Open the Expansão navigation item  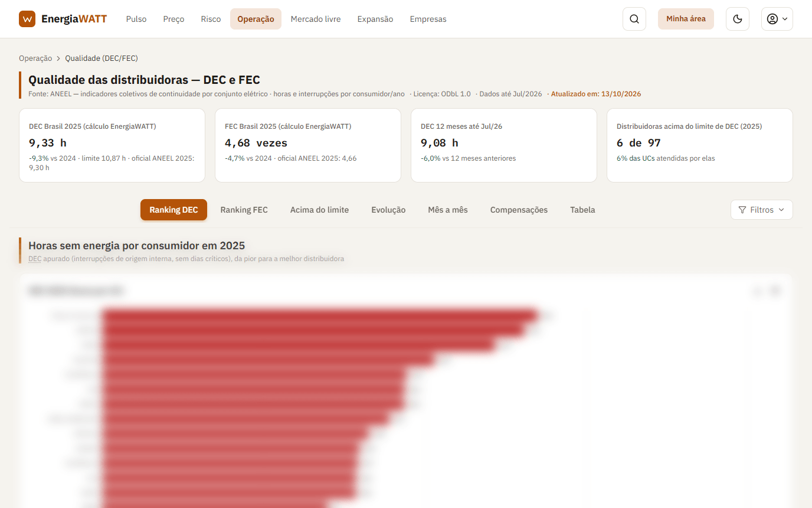pos(375,19)
